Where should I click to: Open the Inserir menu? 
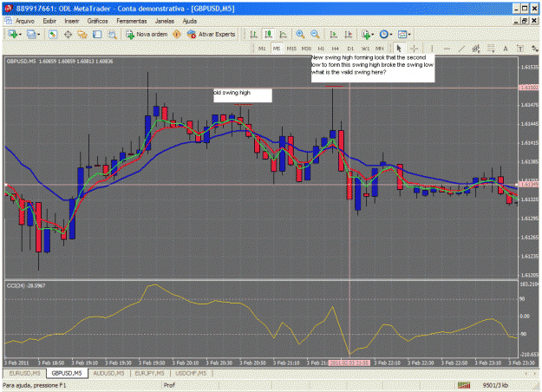click(72, 21)
